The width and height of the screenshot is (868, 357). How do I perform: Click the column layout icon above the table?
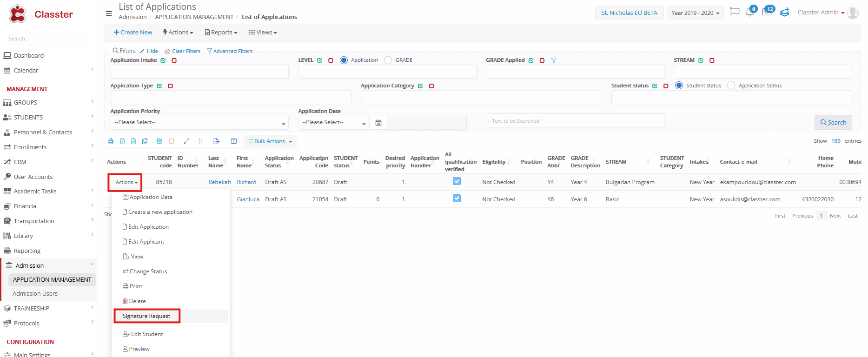click(x=234, y=141)
